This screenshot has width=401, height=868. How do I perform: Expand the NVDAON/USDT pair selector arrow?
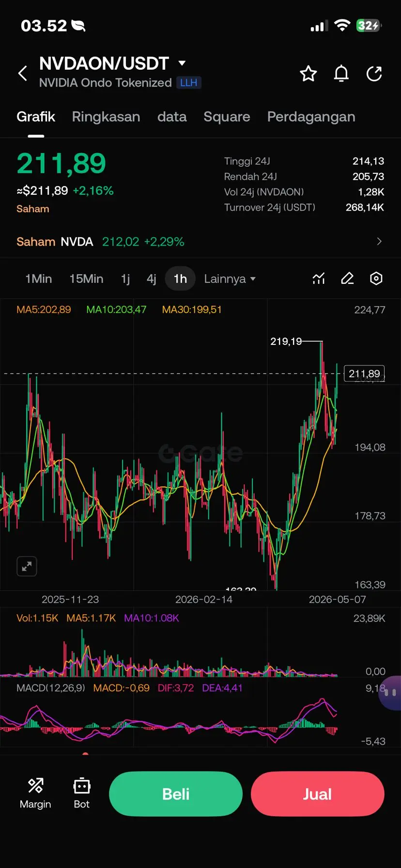[182, 63]
